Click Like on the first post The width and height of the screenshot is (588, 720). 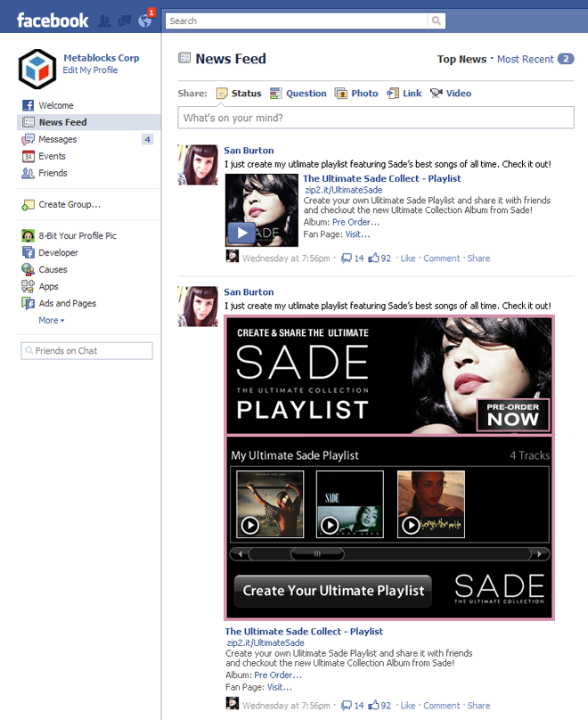coord(408,258)
